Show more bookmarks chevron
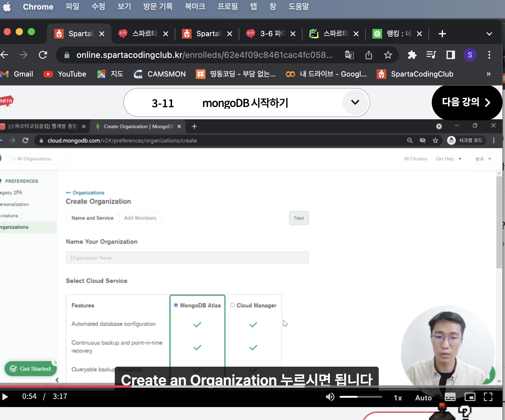 (x=488, y=74)
